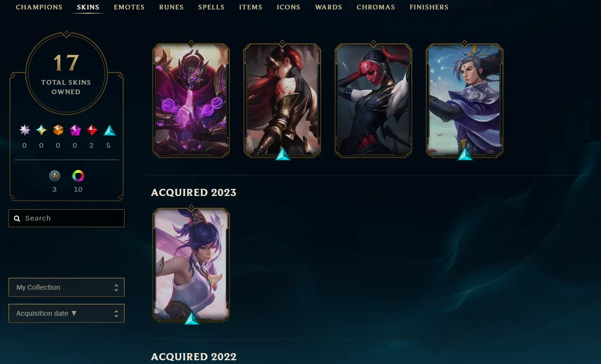601x364 pixels.
Task: Open the Emotes tab
Action: point(129,7)
